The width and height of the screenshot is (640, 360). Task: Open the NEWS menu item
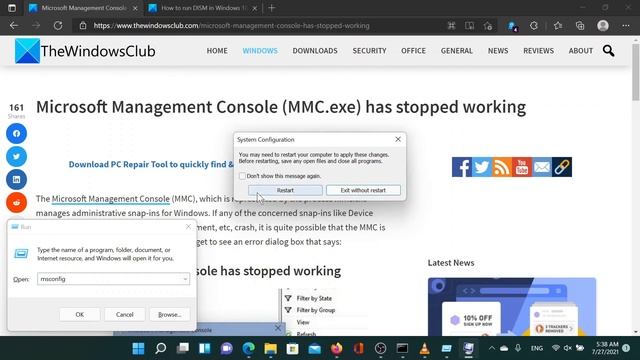pos(498,51)
